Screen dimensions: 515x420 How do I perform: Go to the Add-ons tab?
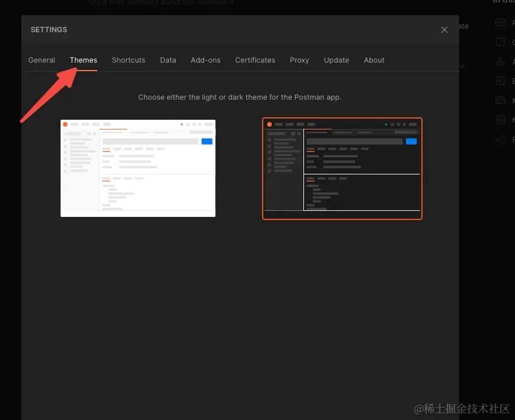[206, 60]
